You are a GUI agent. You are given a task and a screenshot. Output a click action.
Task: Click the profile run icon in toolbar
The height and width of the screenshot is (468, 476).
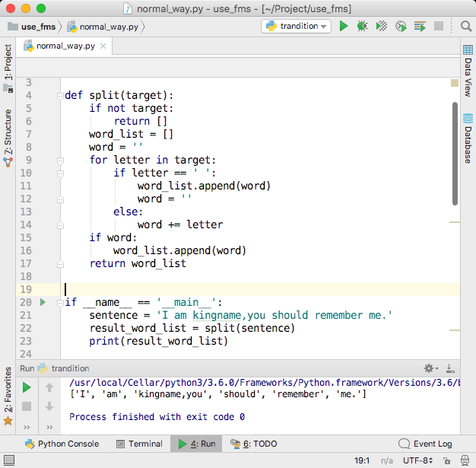coord(401,26)
